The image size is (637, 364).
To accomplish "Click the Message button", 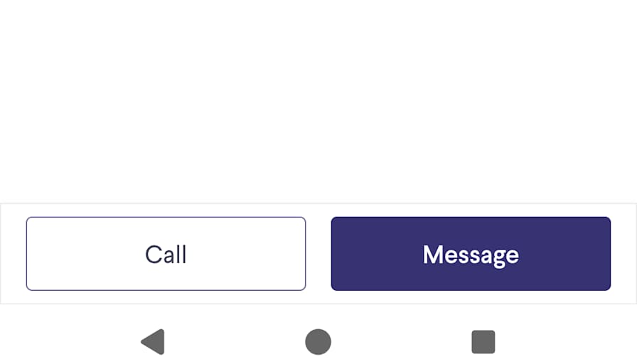I will 471,254.
